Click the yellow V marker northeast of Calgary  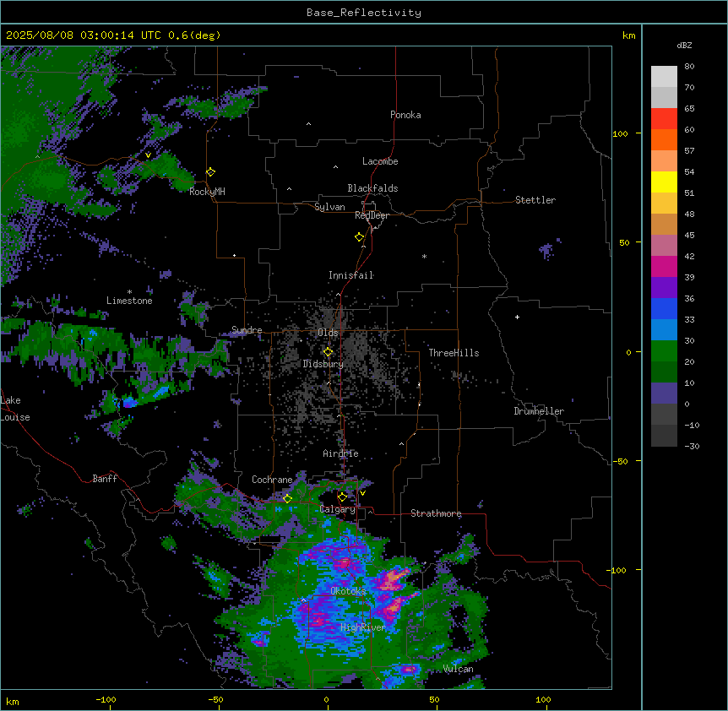(362, 493)
